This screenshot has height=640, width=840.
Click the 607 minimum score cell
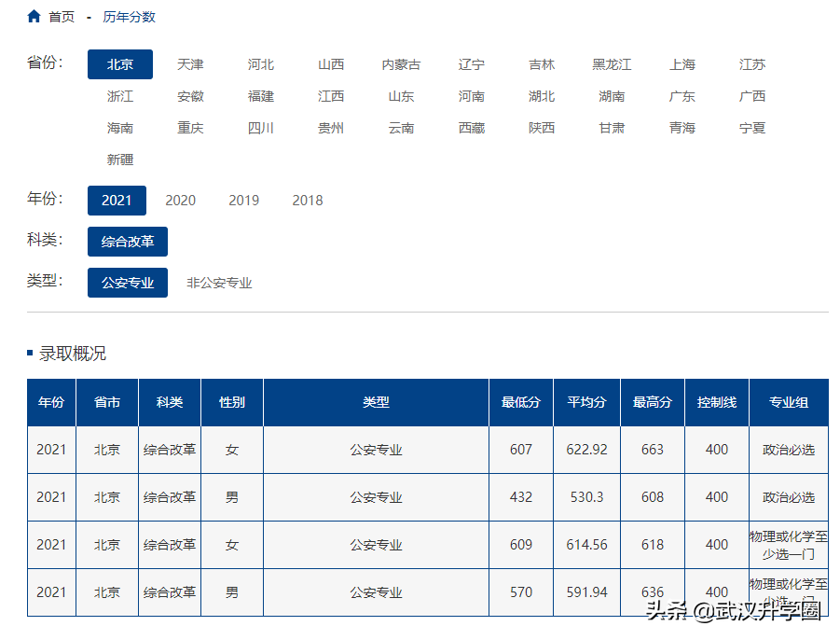point(521,450)
